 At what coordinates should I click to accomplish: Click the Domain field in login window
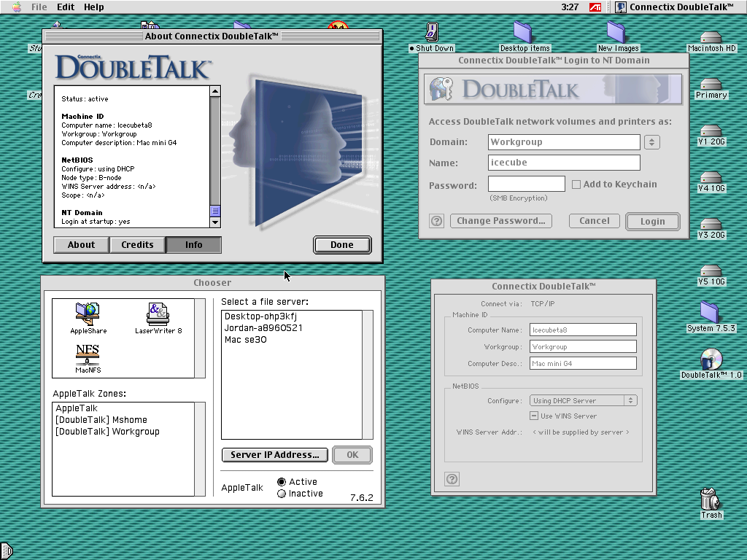564,142
